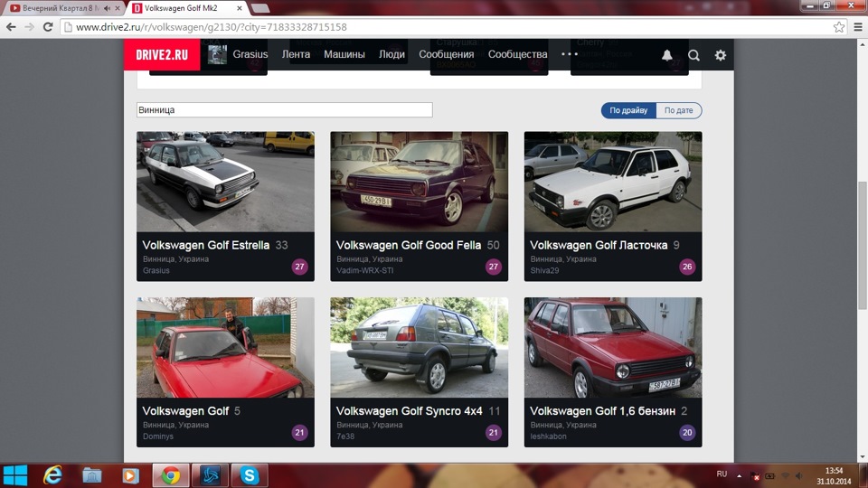868x488 pixels.
Task: Open Люди menu item
Action: 392,54
